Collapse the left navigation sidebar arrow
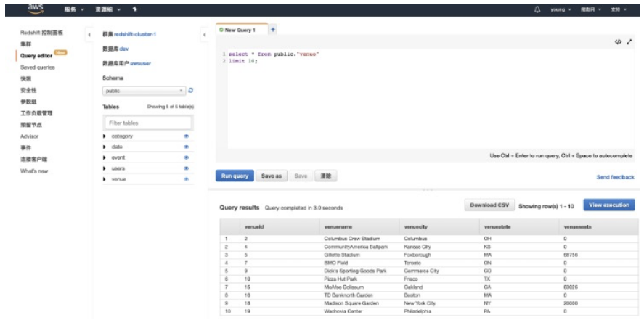Image resolution: width=644 pixels, height=320 pixels. (x=89, y=35)
